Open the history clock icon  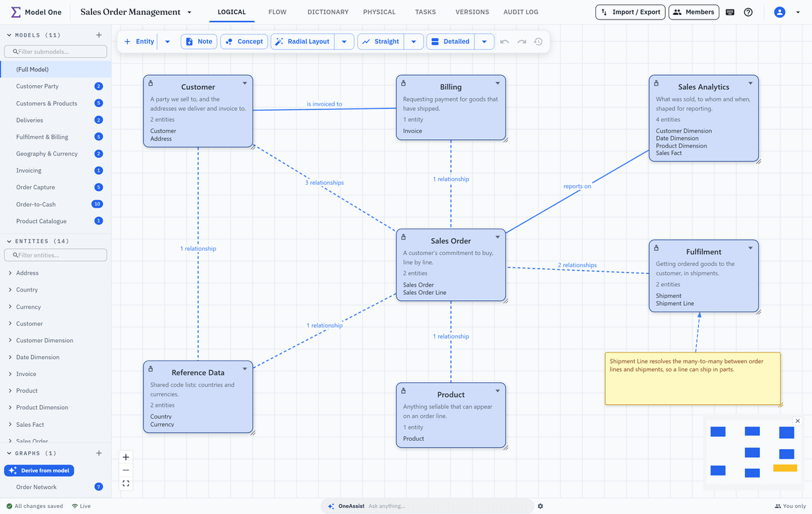pyautogui.click(x=538, y=41)
